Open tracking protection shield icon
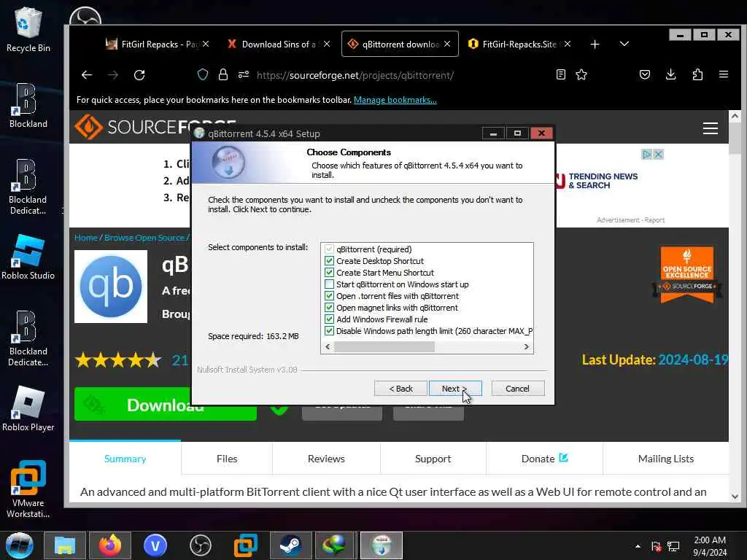747x560 pixels. click(x=203, y=75)
